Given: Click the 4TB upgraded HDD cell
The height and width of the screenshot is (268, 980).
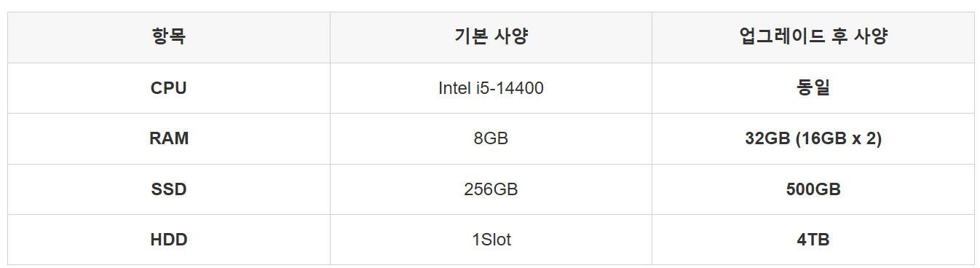Looking at the screenshot, I should pos(813,240).
